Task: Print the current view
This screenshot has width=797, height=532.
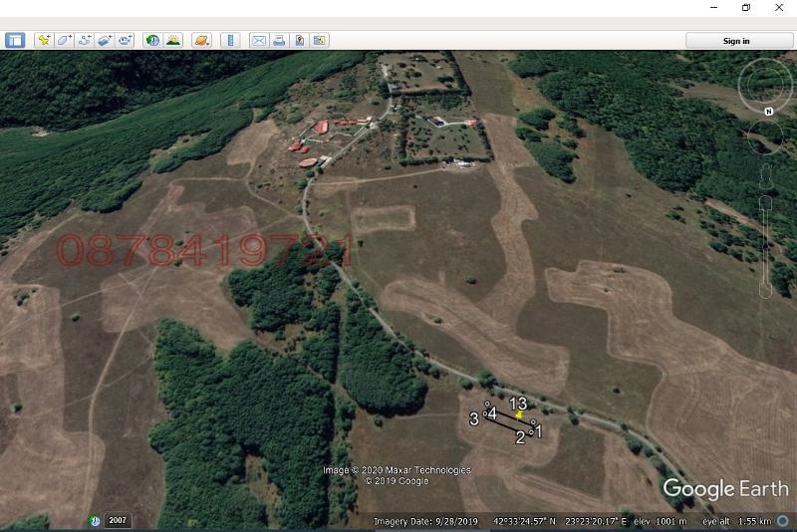Action: (x=279, y=41)
